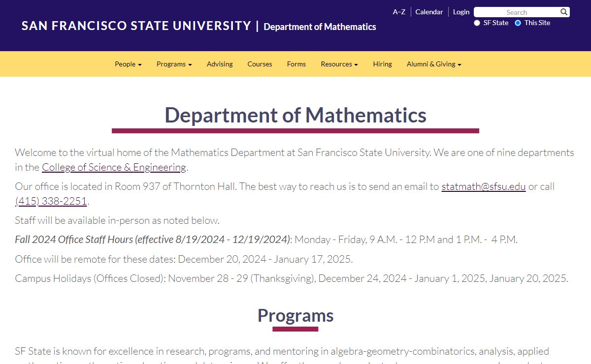Expand the Programs dropdown menu
Image resolution: width=591 pixels, height=364 pixels.
click(174, 64)
